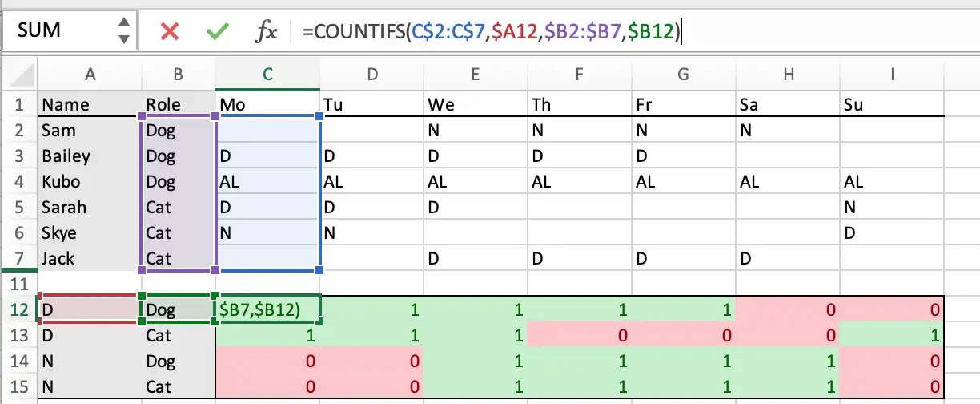Open Name Box stepper showing SUM
The width and height of the screenshot is (980, 404).
tap(123, 31)
